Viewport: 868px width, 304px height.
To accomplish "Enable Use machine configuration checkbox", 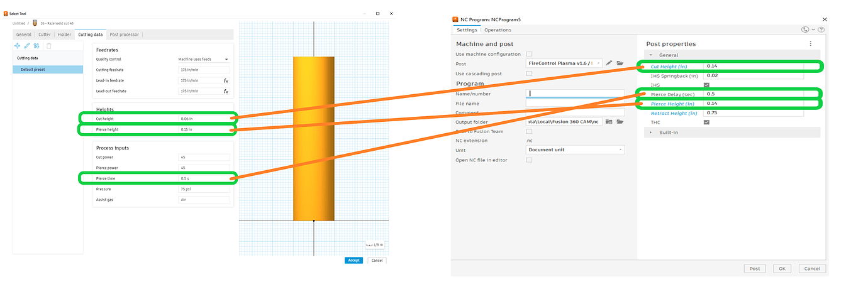I will (529, 54).
